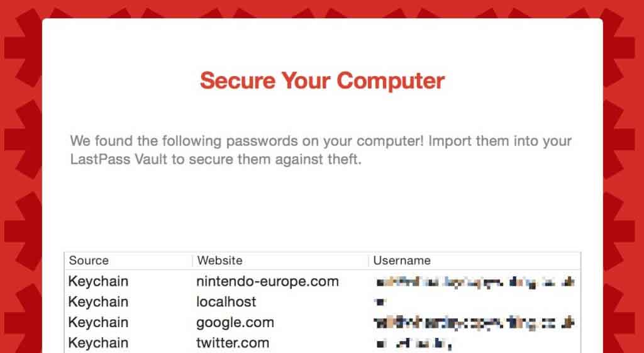
Task: Click the blurred username for localhost
Action: 380,302
